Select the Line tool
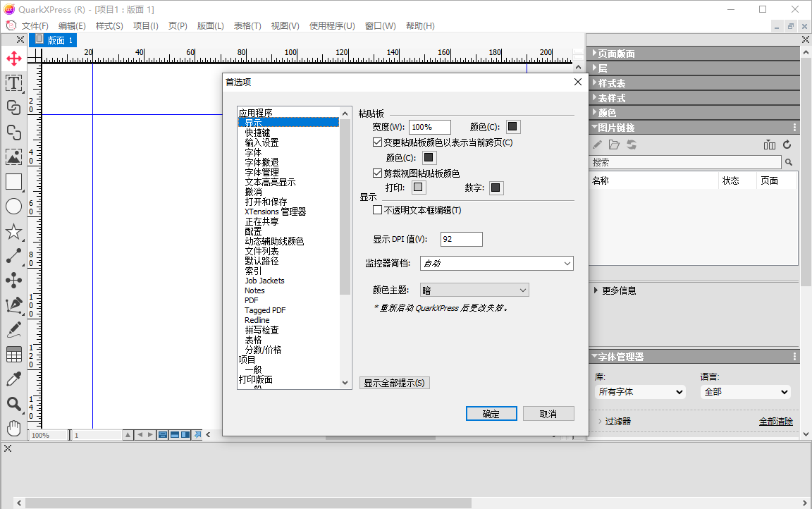 14,256
